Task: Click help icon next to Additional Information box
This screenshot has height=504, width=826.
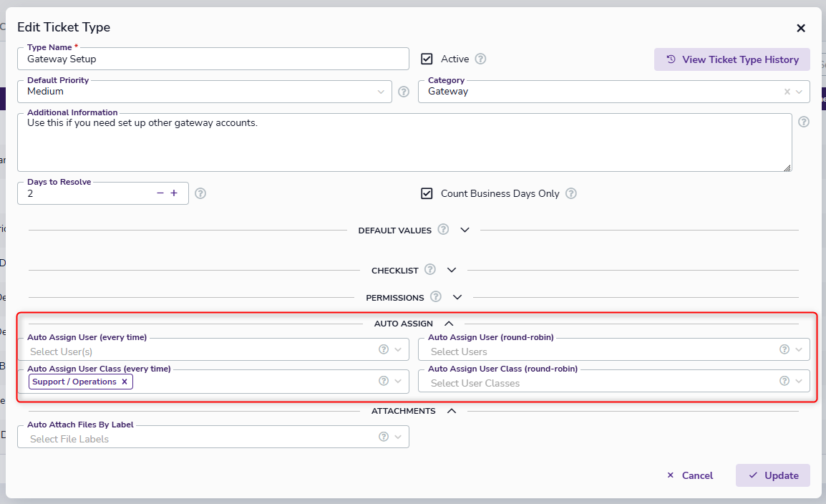Action: [804, 122]
